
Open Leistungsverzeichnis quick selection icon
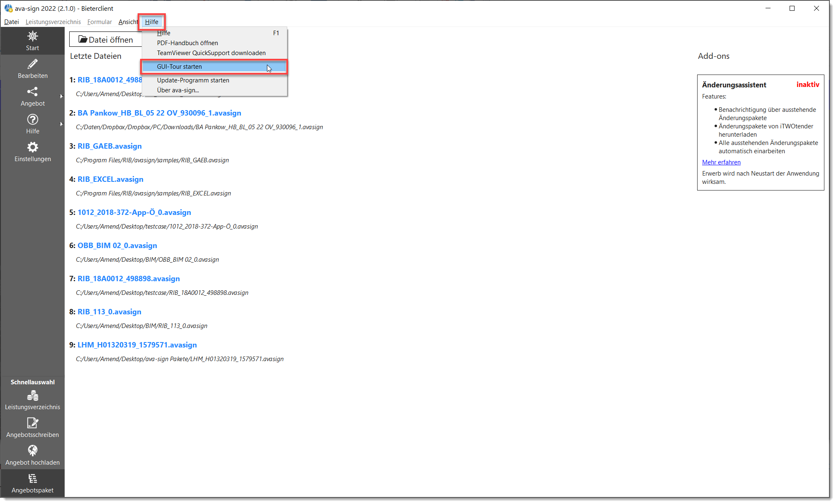(x=32, y=396)
